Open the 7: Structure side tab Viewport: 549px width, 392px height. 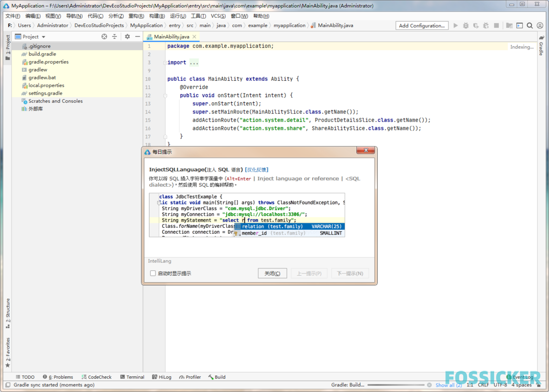tap(8, 313)
